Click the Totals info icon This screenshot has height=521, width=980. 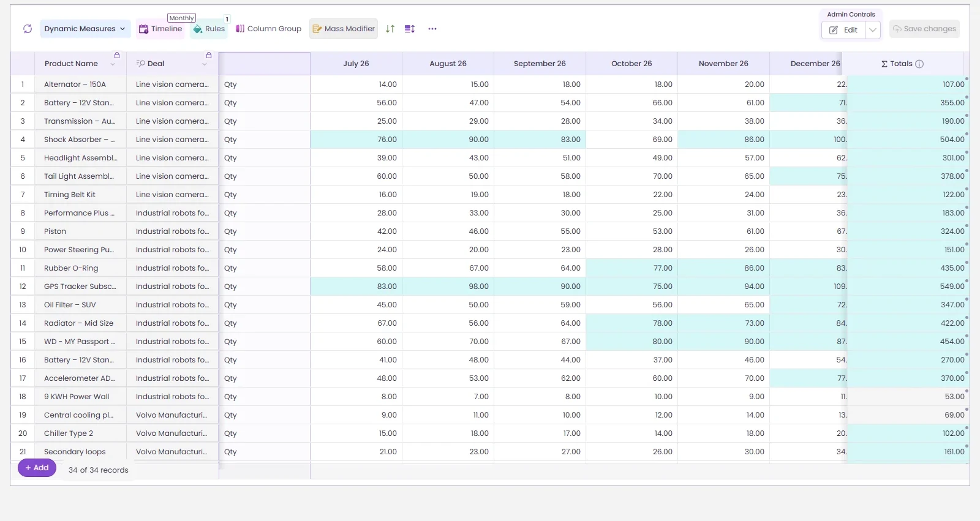click(x=919, y=64)
